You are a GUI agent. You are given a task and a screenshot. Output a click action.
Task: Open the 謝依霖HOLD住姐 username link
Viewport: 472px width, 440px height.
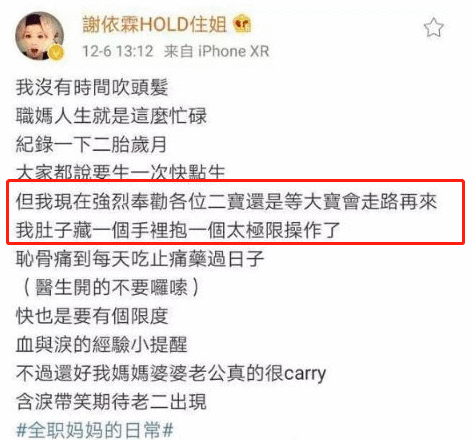[x=154, y=25]
